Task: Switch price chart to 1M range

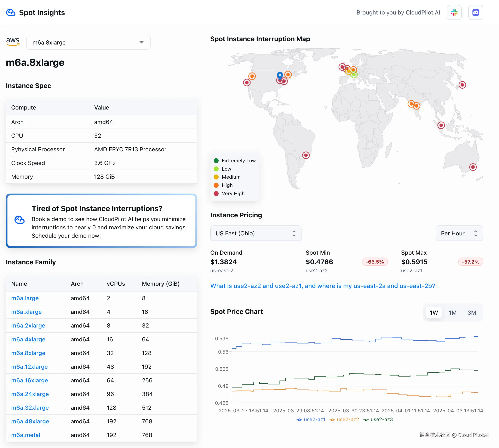Action: point(452,313)
